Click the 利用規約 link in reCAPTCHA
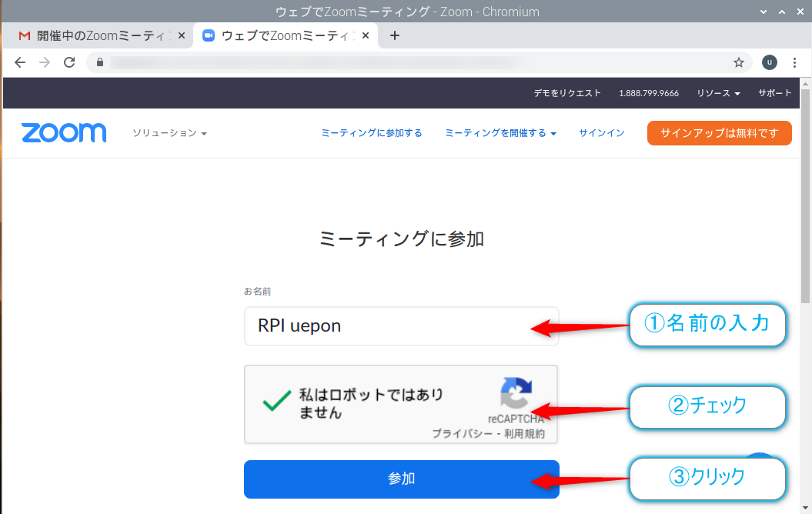812x514 pixels. pyautogui.click(x=524, y=434)
